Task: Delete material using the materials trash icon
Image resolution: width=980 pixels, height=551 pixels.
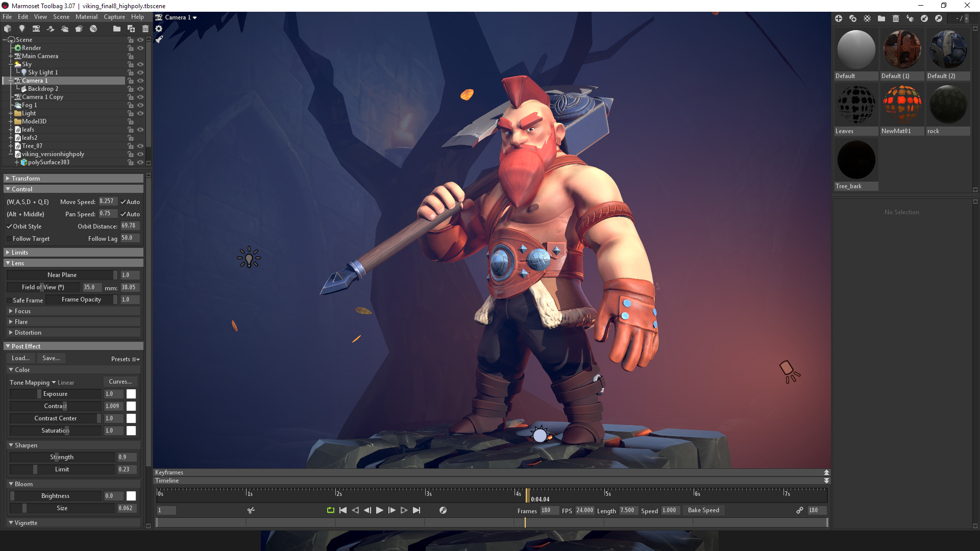Action: (x=896, y=18)
